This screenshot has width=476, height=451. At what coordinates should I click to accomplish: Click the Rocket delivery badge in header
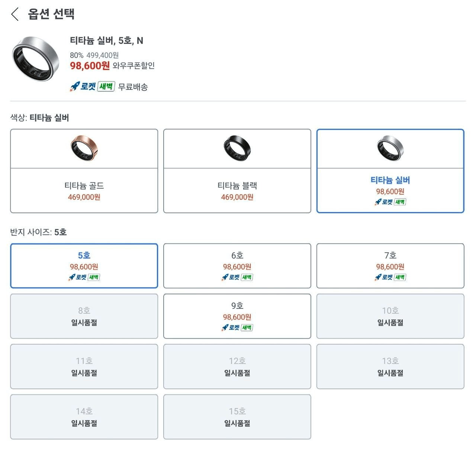point(92,87)
